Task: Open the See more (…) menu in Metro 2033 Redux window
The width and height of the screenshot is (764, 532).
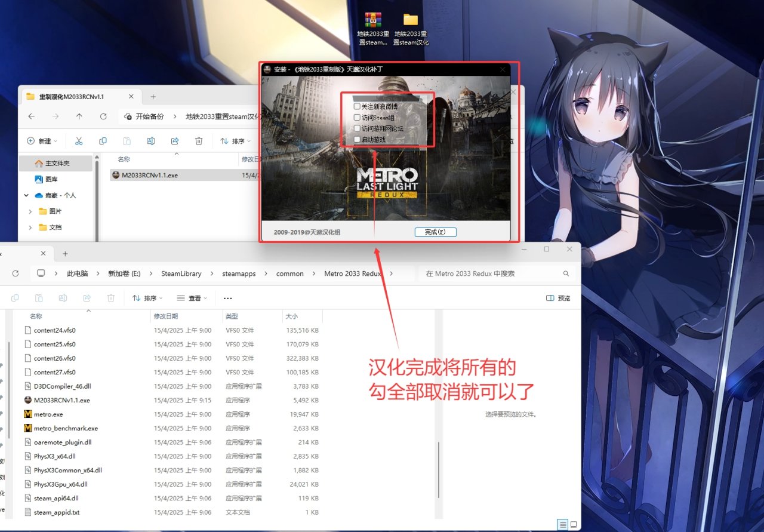Action: click(227, 298)
